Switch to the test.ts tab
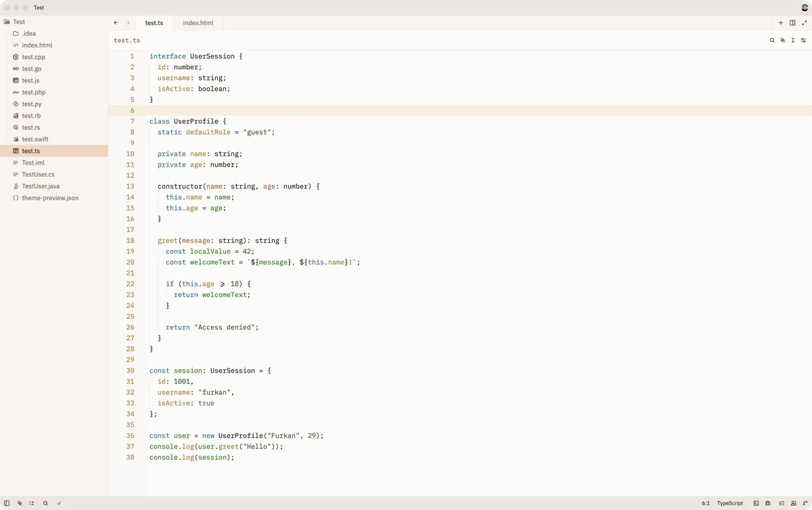The height and width of the screenshot is (510, 812). click(154, 23)
